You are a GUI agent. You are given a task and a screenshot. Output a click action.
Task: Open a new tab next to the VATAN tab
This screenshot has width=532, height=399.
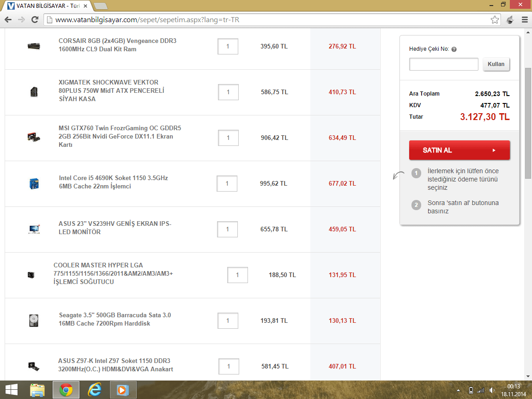100,6
